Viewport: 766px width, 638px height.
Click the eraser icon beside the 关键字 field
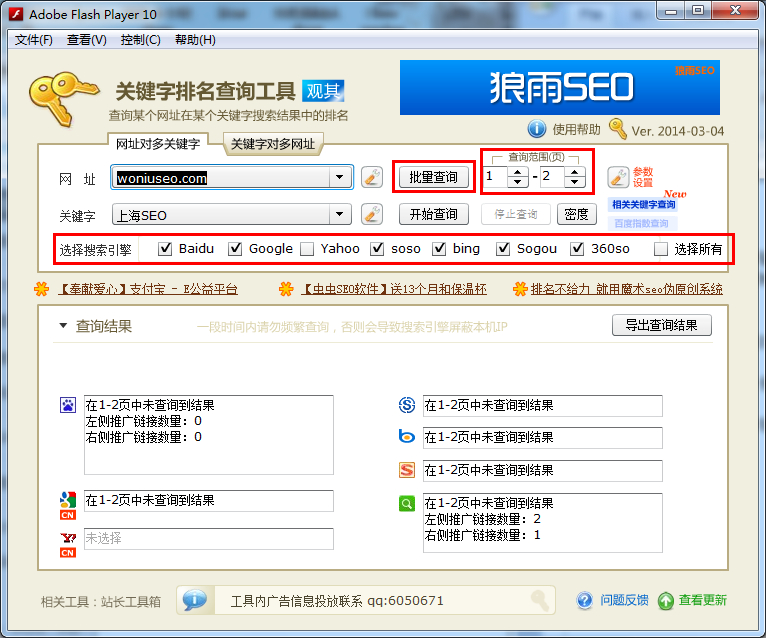click(x=372, y=214)
